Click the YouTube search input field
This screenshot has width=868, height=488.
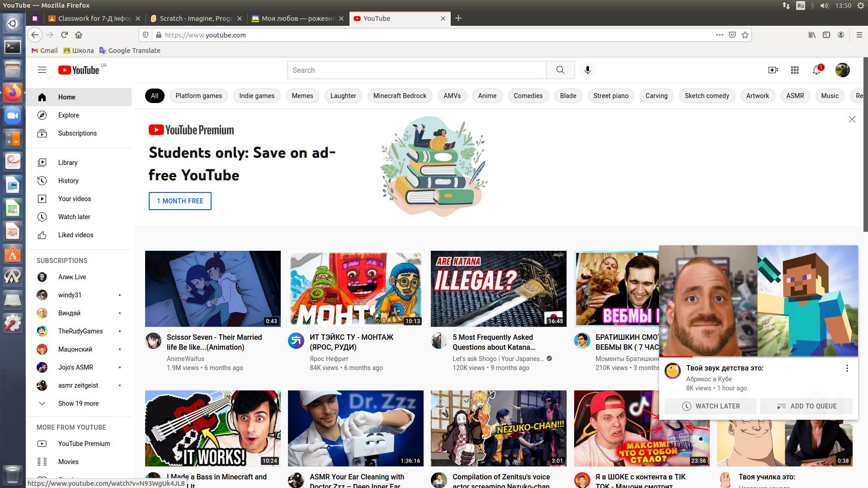click(x=416, y=70)
